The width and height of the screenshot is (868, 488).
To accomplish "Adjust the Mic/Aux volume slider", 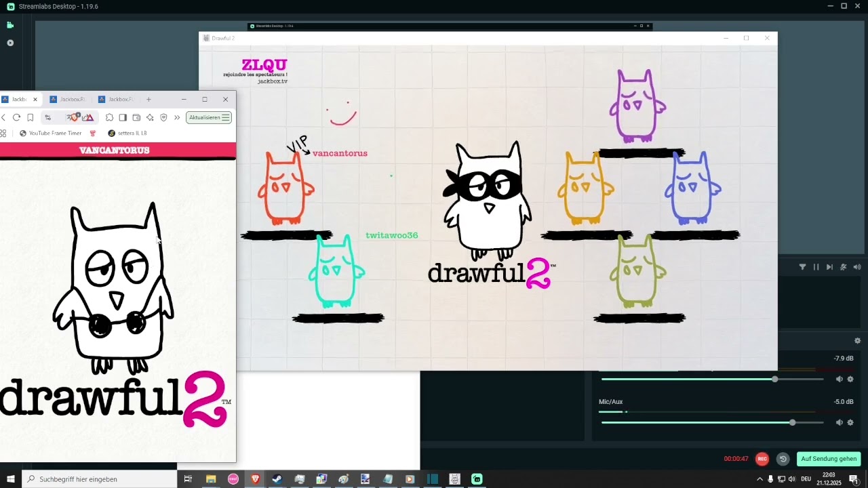I will pyautogui.click(x=712, y=422).
